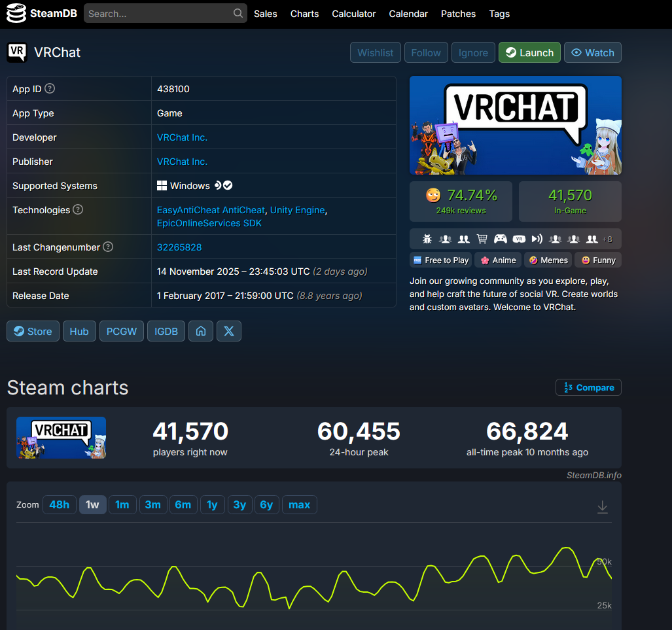672x630 pixels.
Task: Open the homepage link house icon
Action: tap(201, 332)
